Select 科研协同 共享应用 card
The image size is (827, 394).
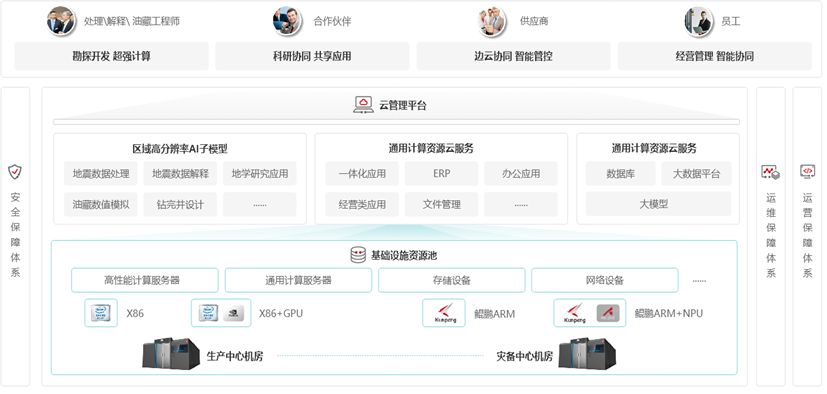click(x=312, y=56)
